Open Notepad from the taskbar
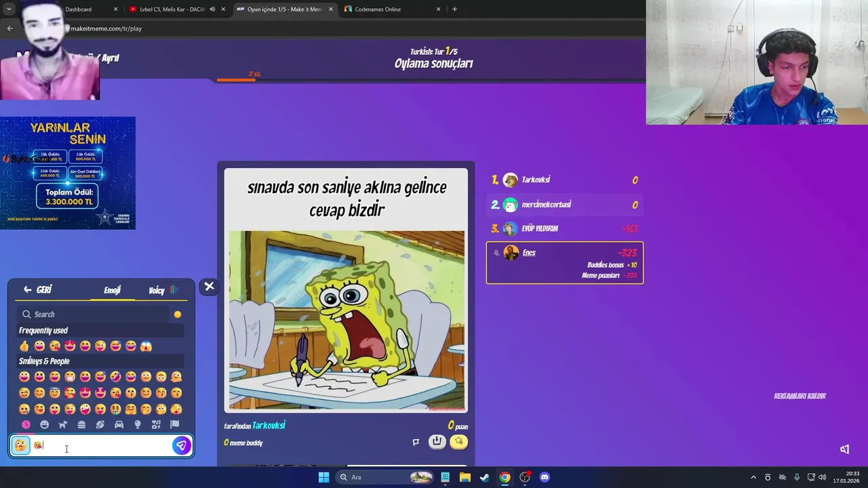The width and height of the screenshot is (868, 488). pos(445,477)
